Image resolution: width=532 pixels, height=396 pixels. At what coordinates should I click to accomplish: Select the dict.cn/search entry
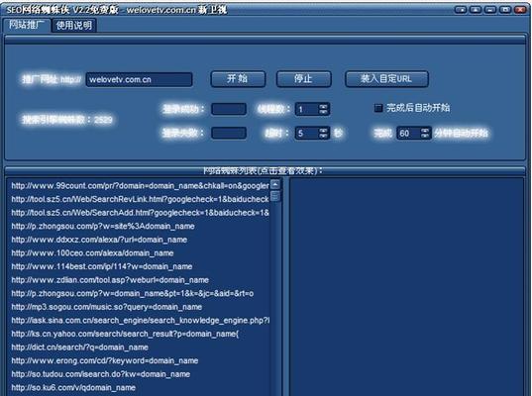[x=140, y=347]
